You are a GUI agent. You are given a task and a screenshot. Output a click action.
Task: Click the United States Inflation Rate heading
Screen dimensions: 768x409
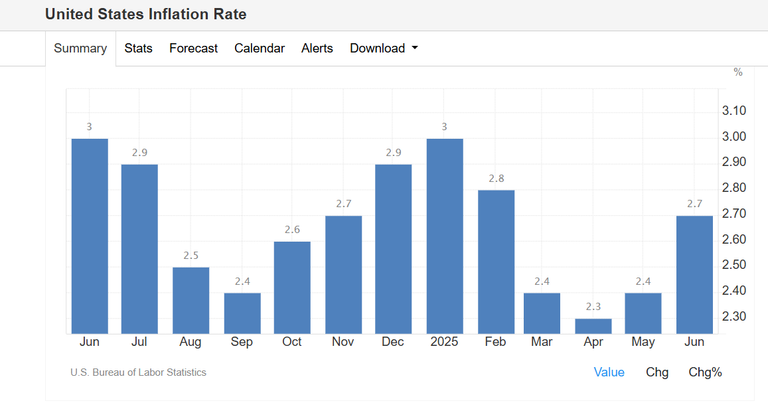[145, 14]
